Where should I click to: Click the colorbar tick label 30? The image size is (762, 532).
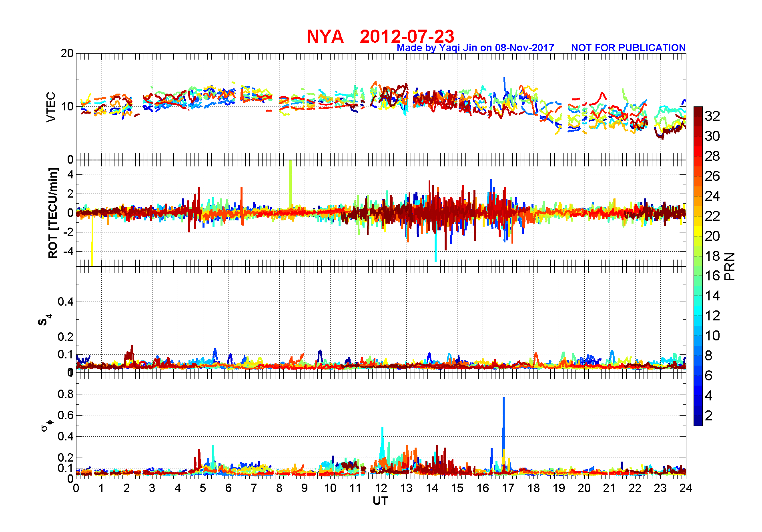(712, 136)
